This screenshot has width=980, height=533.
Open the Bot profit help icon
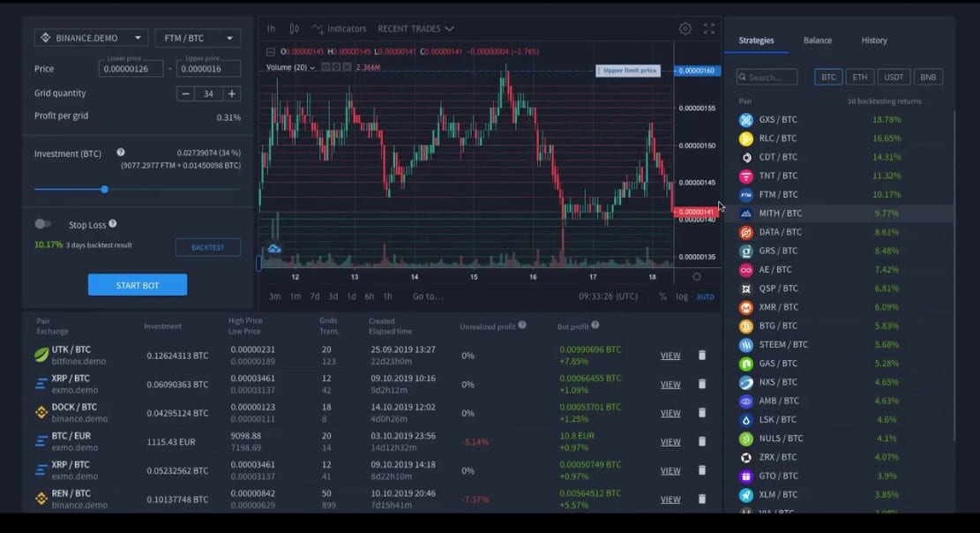tap(595, 326)
